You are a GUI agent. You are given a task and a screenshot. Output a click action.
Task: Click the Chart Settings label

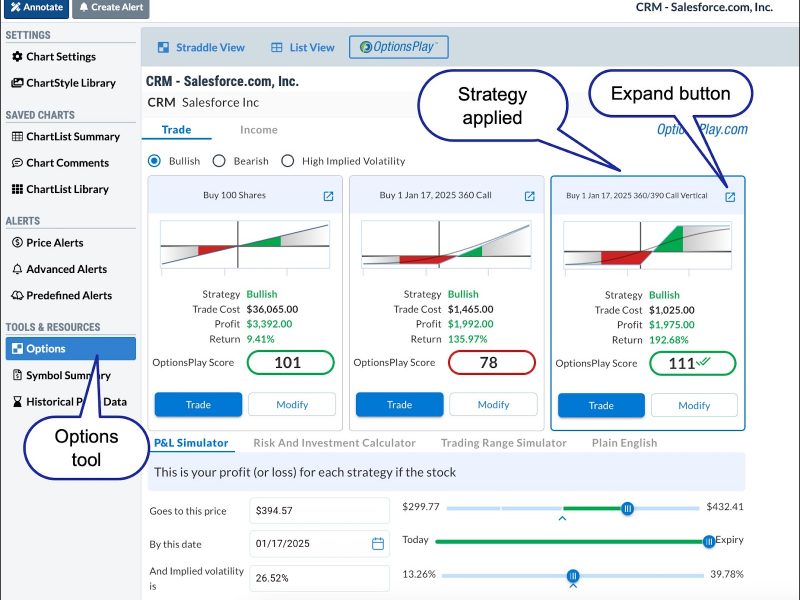pyautogui.click(x=61, y=57)
